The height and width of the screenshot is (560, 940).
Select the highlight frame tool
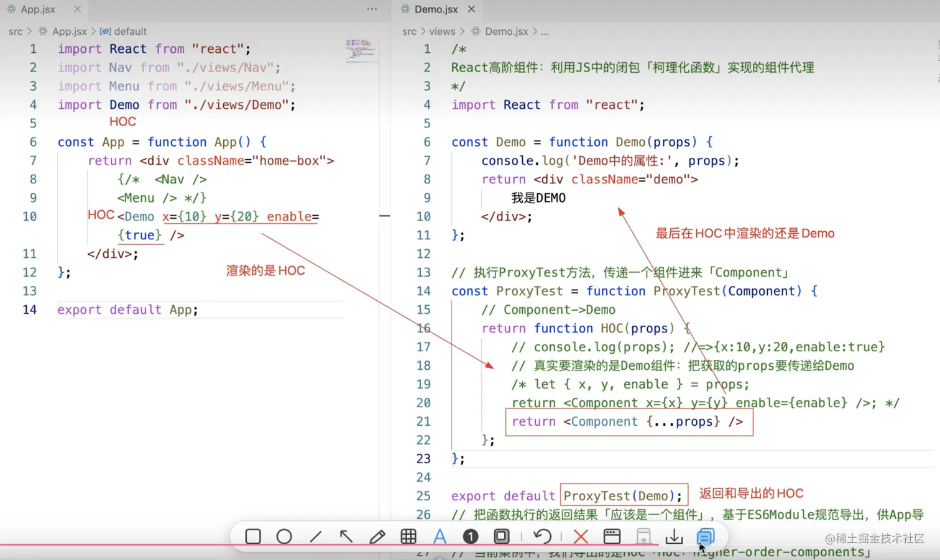tap(502, 536)
